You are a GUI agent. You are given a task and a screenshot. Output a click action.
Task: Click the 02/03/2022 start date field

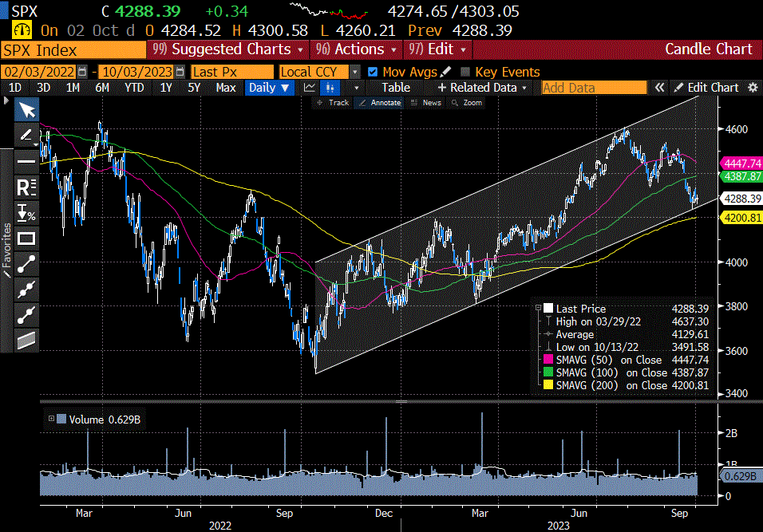coord(39,72)
